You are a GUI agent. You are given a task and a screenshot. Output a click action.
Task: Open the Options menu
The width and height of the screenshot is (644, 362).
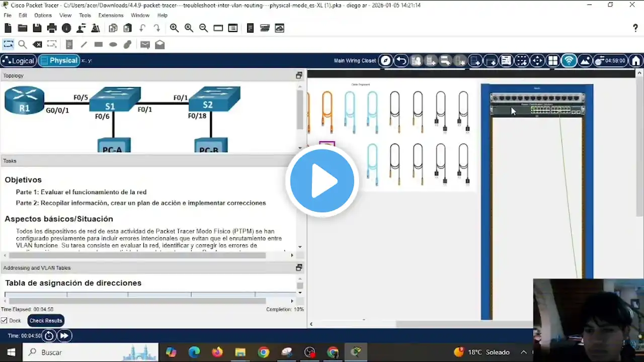point(43,15)
